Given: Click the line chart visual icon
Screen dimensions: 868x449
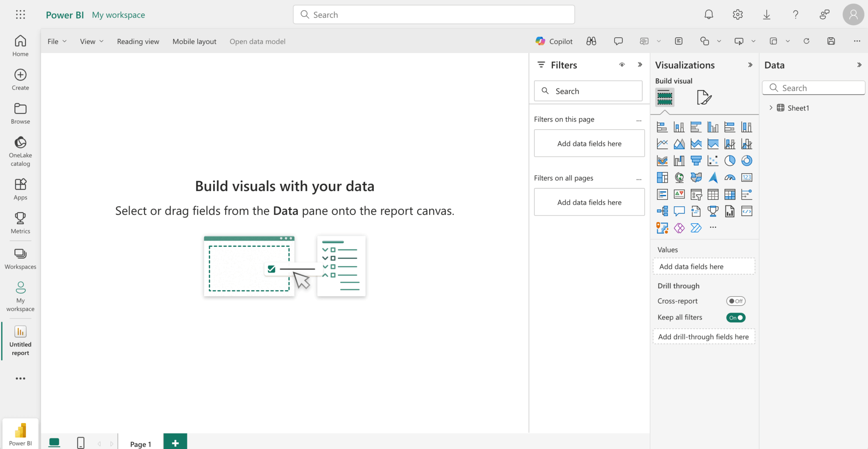Looking at the screenshot, I should pos(662,144).
